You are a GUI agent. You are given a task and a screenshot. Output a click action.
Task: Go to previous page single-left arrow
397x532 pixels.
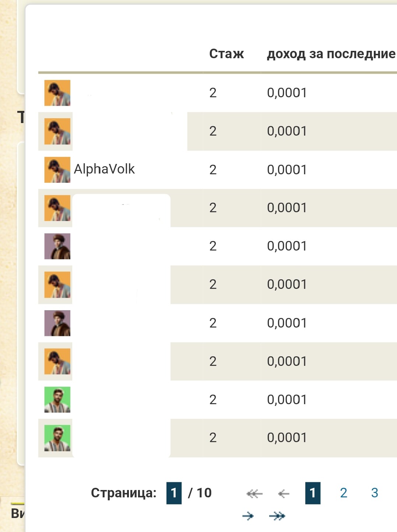284,493
